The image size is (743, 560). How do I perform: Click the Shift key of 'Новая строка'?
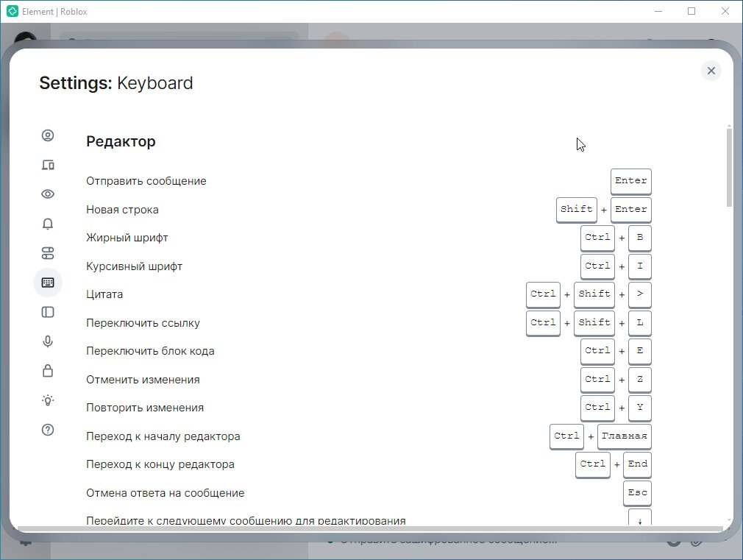(x=576, y=210)
